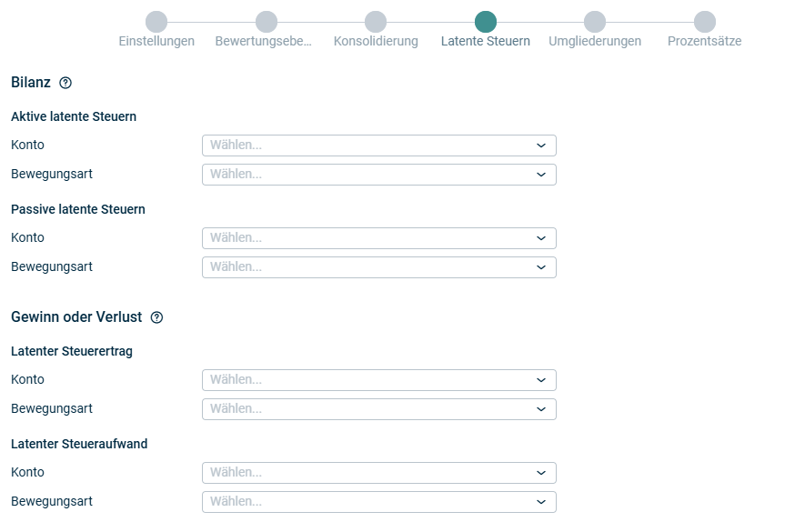Viewport: 805px width, 532px height.
Task: Navigate to the Prozentsätze step circle
Action: (705, 22)
